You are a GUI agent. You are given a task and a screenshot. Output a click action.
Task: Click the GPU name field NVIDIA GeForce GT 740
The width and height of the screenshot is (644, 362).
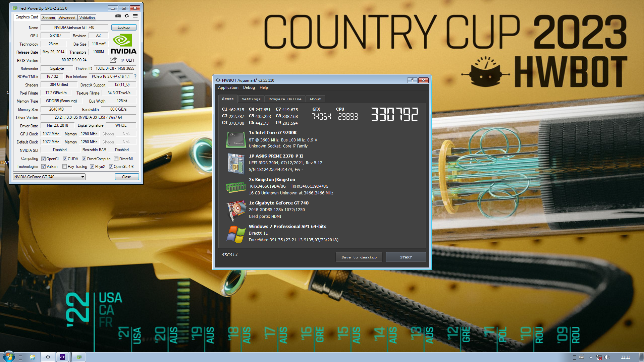point(74,27)
